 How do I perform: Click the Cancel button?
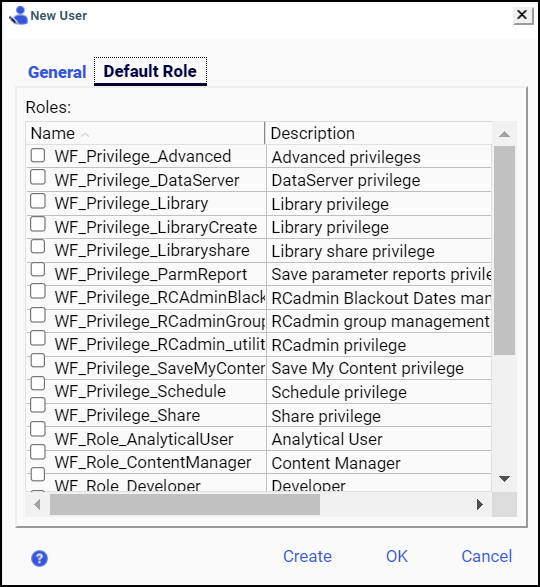pyautogui.click(x=487, y=556)
